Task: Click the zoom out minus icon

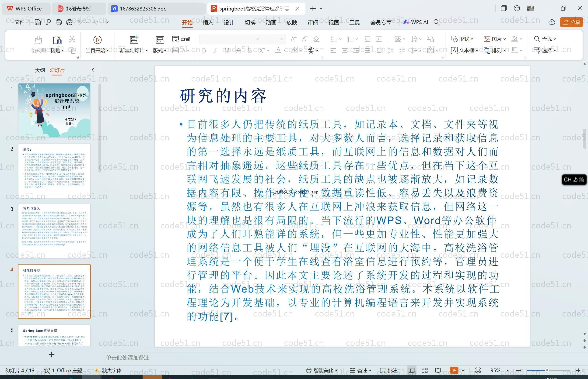Action: [518, 370]
